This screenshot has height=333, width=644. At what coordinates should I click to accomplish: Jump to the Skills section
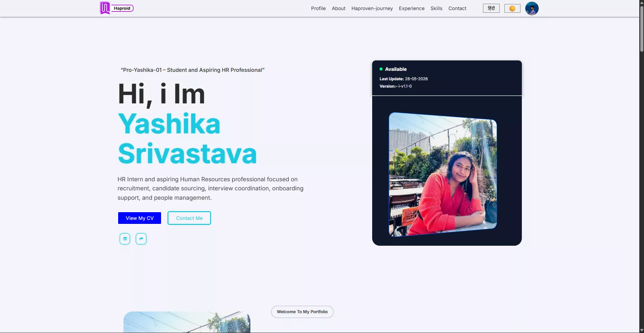[x=436, y=8]
